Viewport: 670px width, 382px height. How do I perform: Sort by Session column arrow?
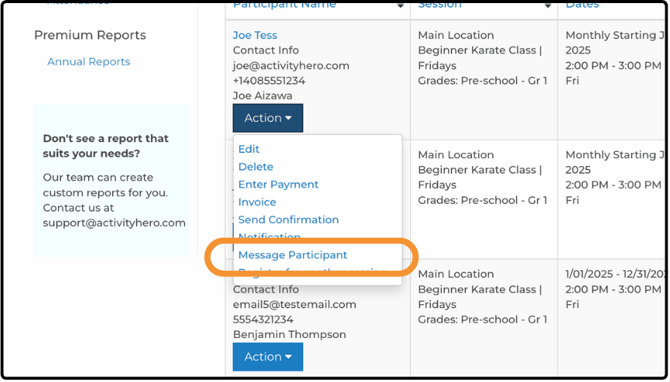547,6
